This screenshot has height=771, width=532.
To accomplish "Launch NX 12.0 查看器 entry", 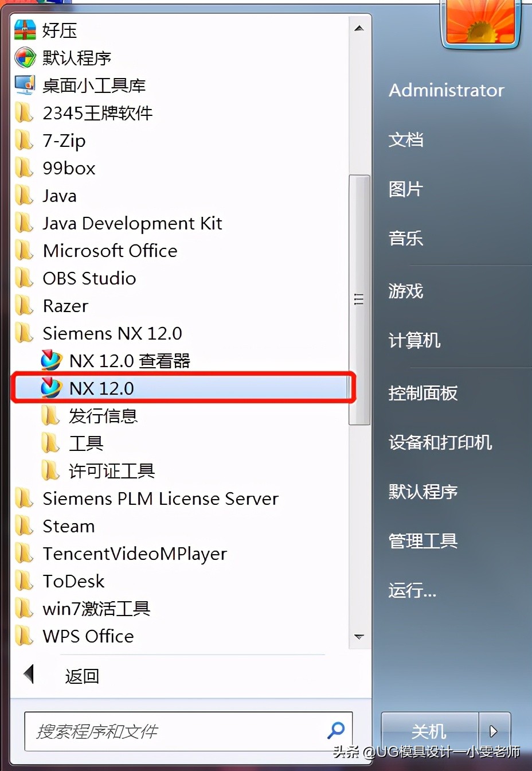I will click(130, 361).
